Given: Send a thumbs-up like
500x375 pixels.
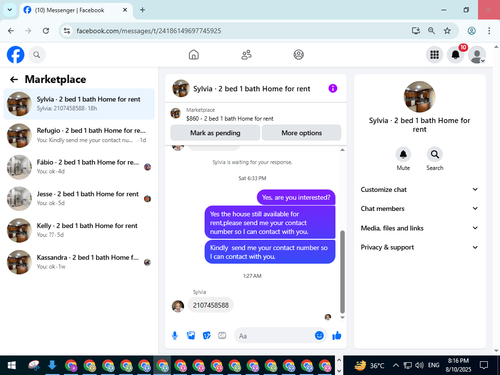Looking at the screenshot, I should [x=337, y=336].
